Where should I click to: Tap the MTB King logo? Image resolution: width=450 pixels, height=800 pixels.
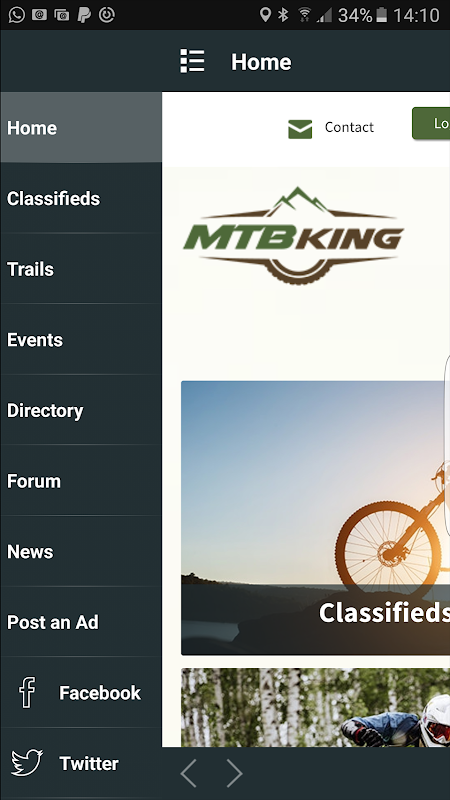tap(293, 236)
